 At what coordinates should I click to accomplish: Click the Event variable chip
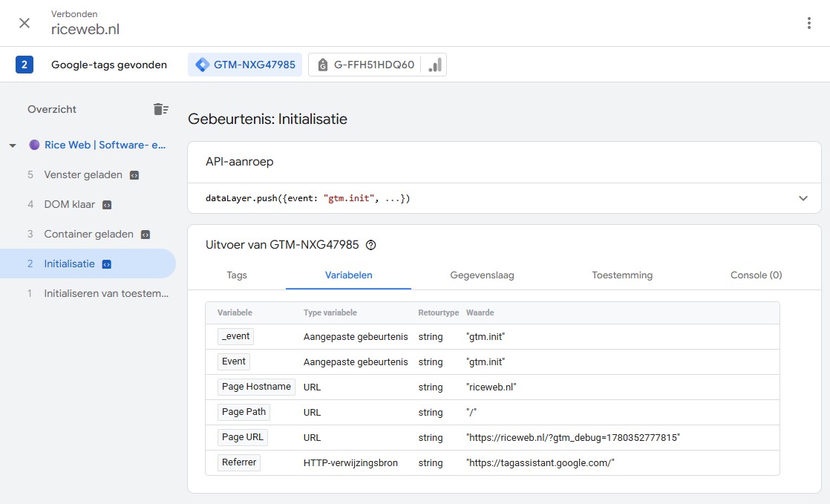coord(233,361)
